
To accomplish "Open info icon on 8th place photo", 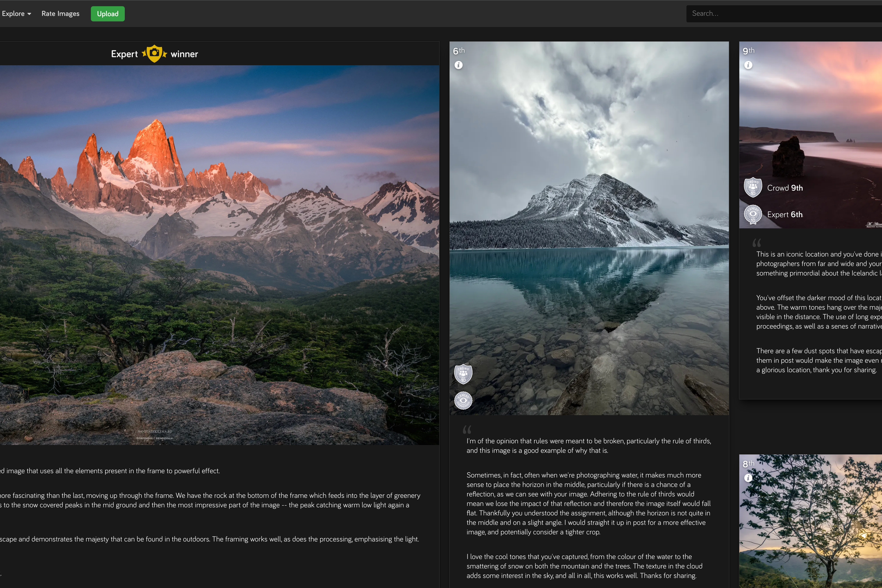I will 748,478.
